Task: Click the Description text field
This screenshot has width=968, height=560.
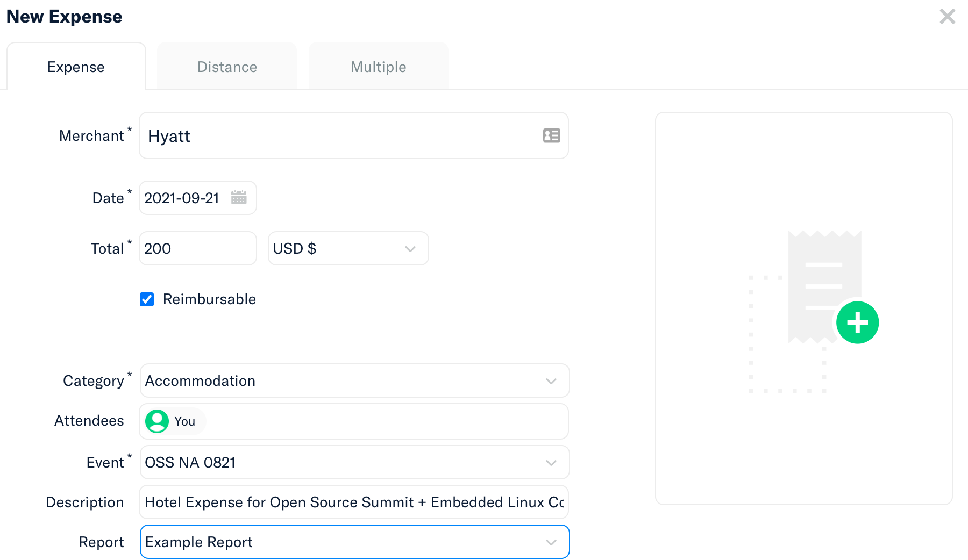Action: pyautogui.click(x=353, y=502)
